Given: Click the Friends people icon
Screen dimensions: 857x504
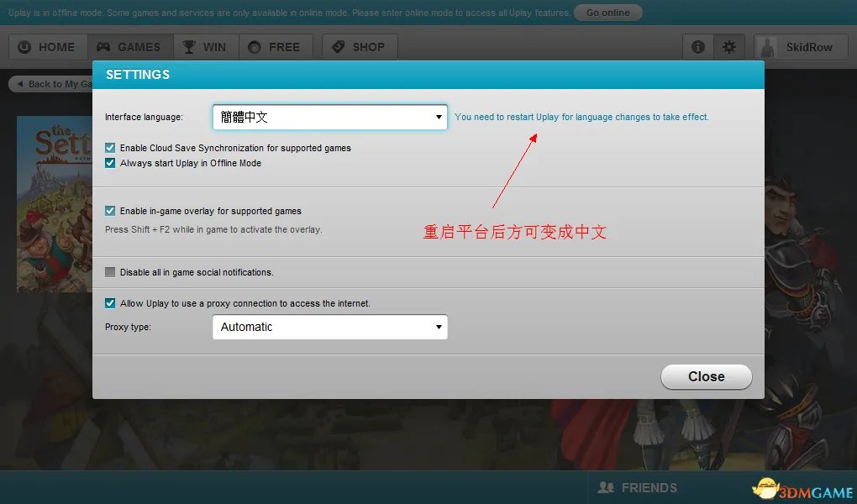Looking at the screenshot, I should tap(605, 487).
